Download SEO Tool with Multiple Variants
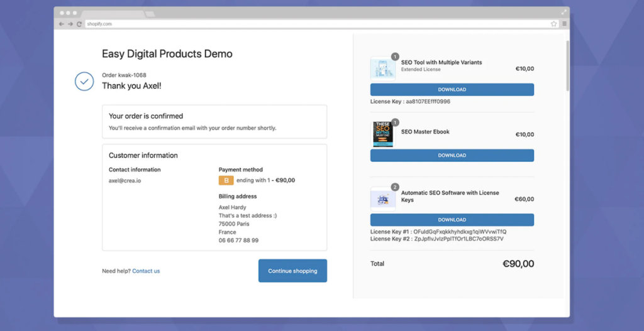Image resolution: width=644 pixels, height=331 pixels. point(452,89)
